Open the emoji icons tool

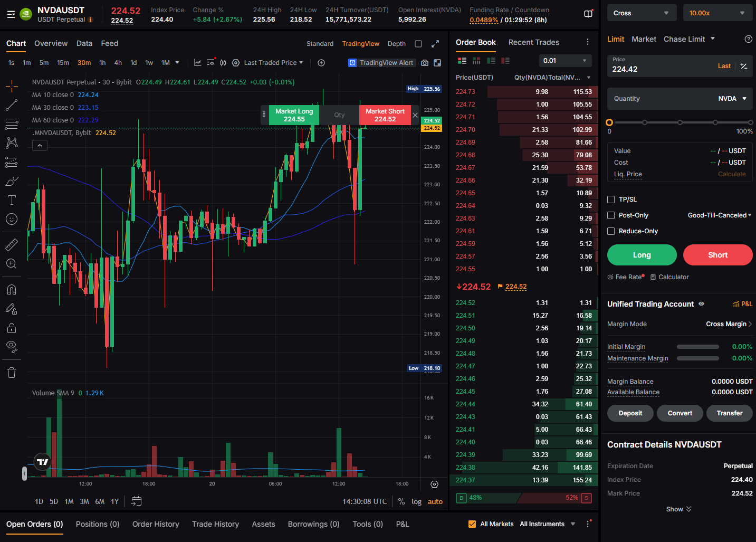click(12, 219)
